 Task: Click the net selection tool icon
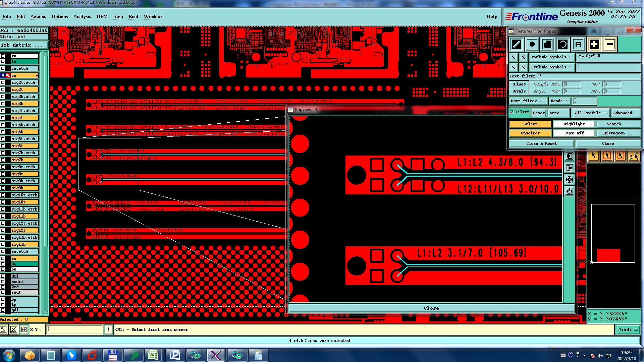(x=634, y=156)
